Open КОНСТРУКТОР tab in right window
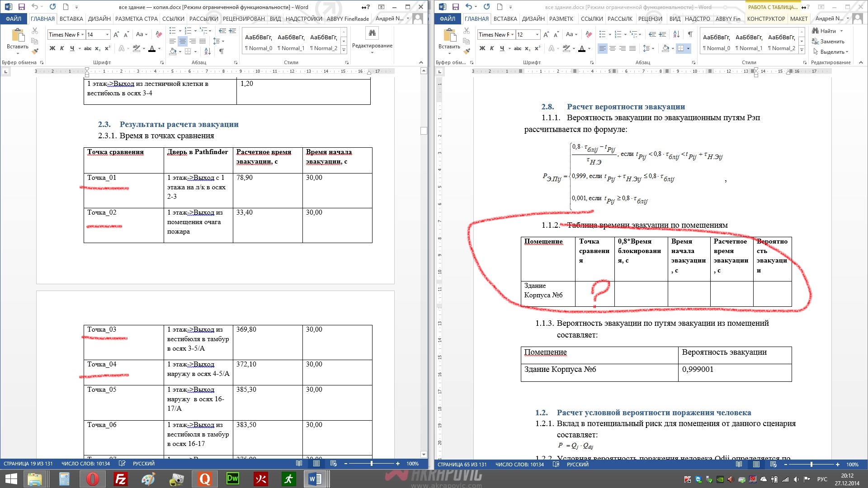The image size is (868, 488). [x=766, y=19]
